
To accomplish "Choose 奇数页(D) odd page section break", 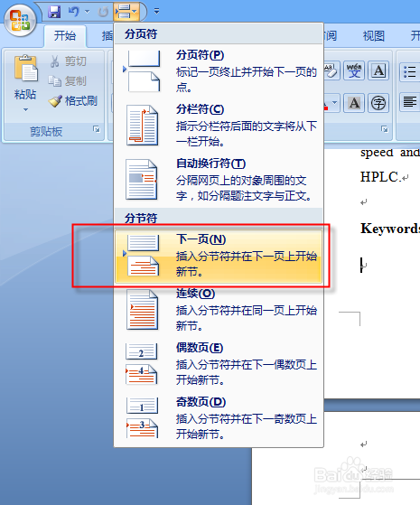I will tap(219, 418).
